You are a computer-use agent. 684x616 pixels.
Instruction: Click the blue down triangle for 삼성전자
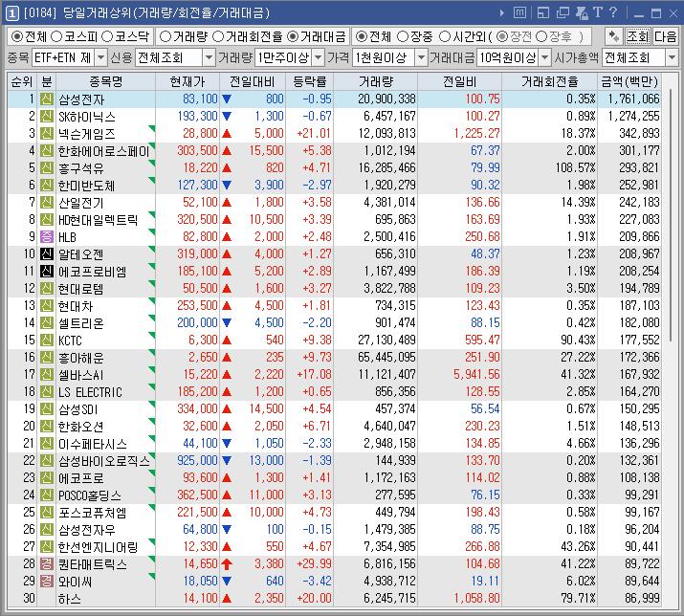click(227, 99)
